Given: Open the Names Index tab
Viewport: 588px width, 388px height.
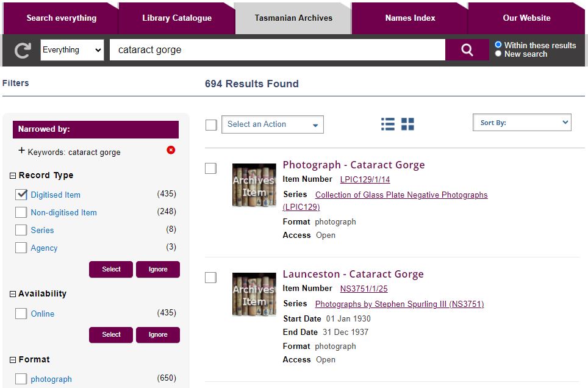Looking at the screenshot, I should pos(410,18).
